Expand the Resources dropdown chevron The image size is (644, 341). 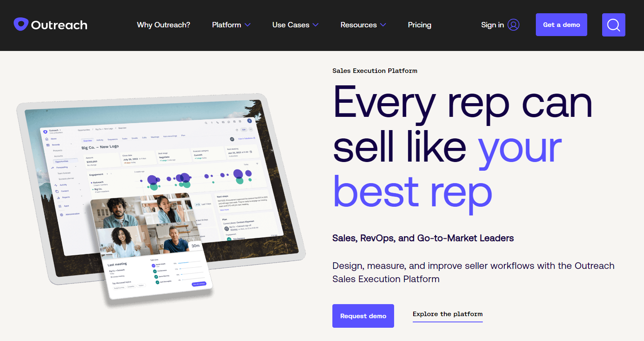point(383,25)
